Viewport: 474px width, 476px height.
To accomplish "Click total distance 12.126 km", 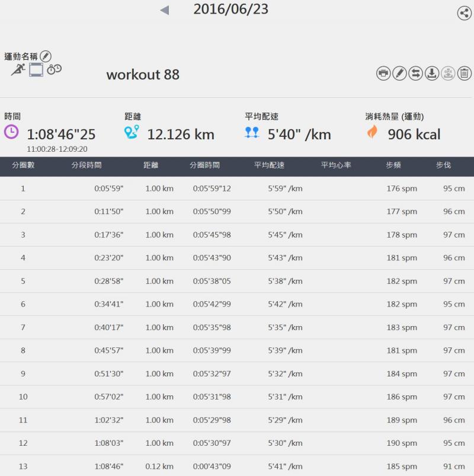I will click(181, 135).
